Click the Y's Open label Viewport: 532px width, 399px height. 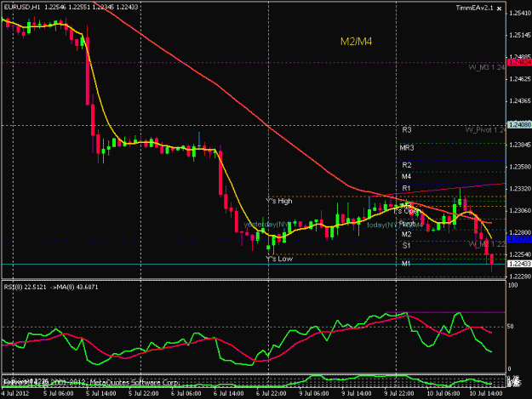pyautogui.click(x=408, y=211)
